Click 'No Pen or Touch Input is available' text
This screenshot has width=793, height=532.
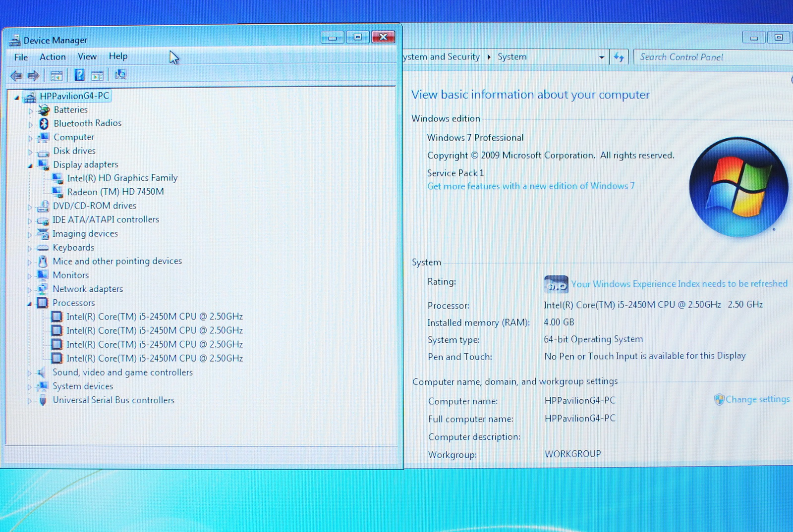(645, 356)
